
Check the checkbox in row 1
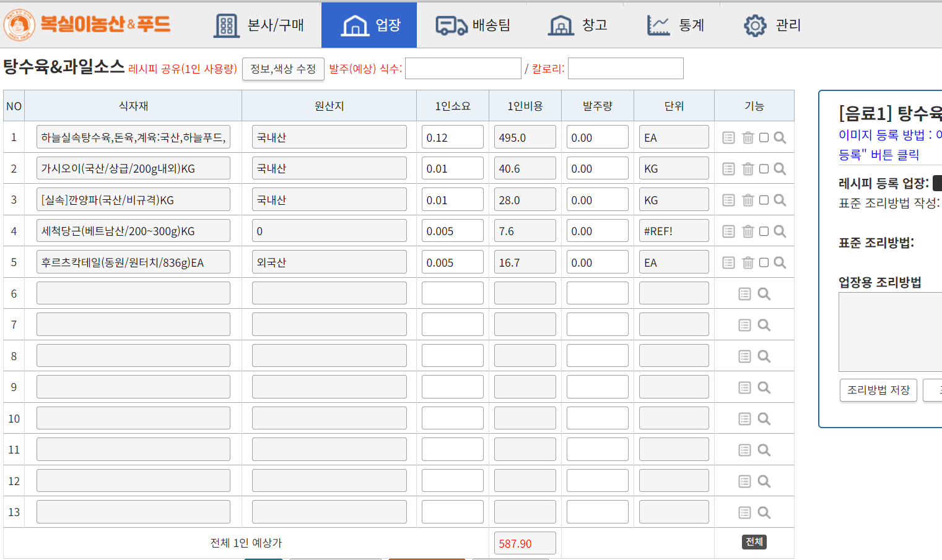[764, 138]
